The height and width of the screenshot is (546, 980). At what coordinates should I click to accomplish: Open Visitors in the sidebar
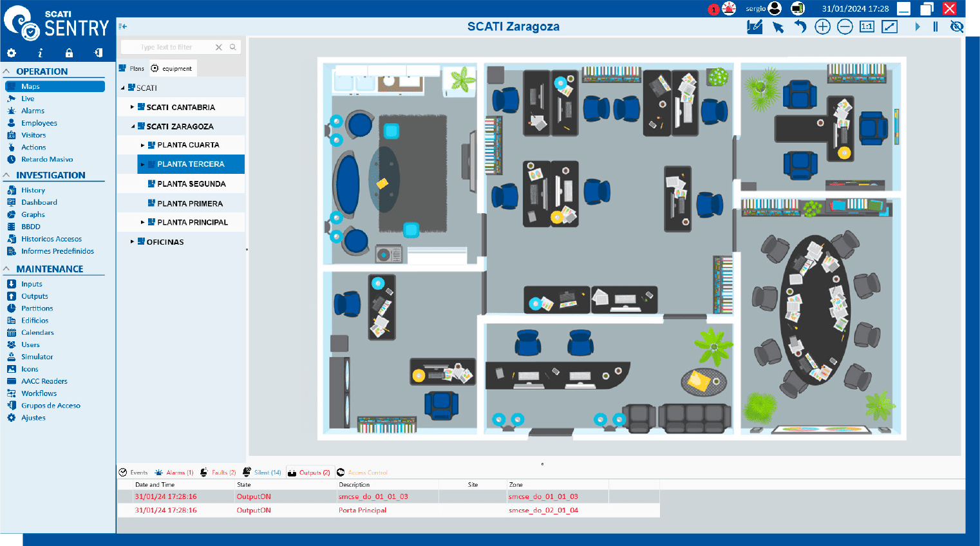click(x=33, y=135)
